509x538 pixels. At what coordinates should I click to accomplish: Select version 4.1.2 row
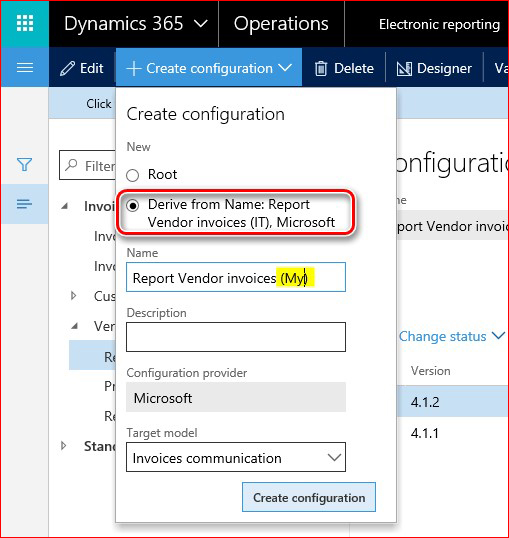click(x=453, y=402)
